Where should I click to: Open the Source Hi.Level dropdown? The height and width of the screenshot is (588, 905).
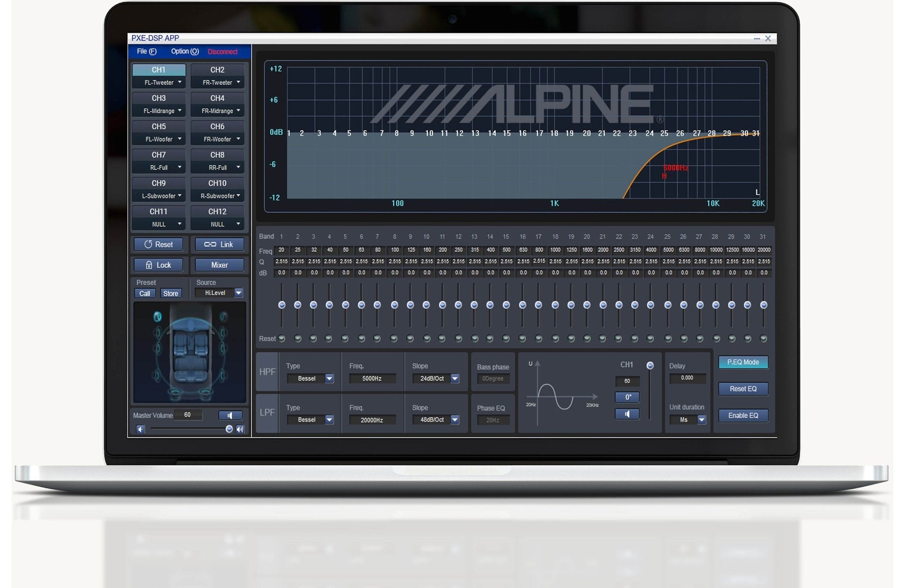tap(238, 292)
